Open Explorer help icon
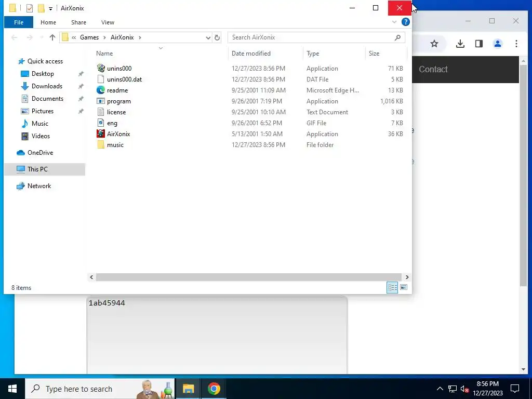 405,22
